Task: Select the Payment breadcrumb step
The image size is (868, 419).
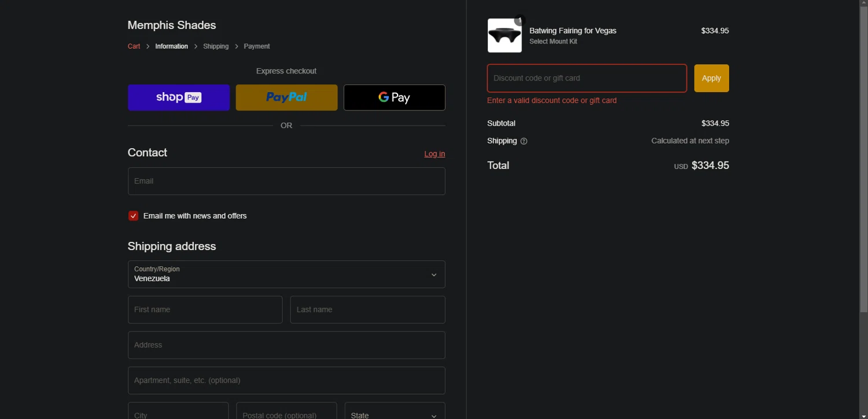Action: [257, 46]
